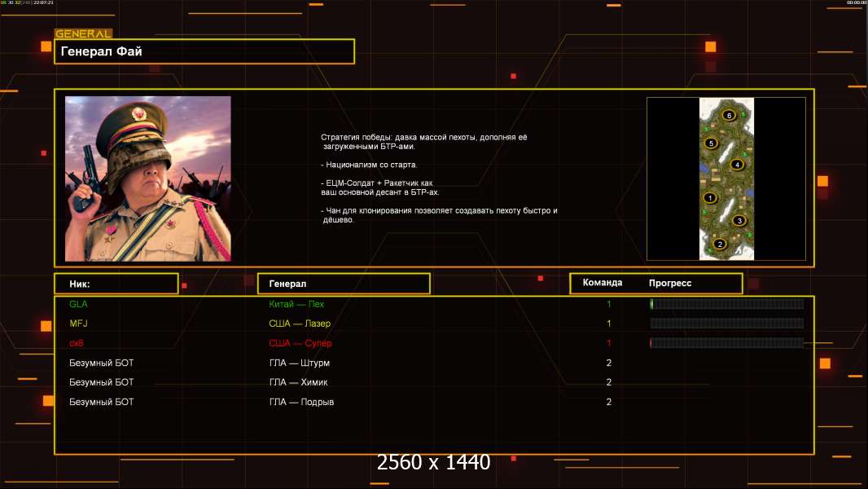
Task: Click the General Fai portrait image
Action: tap(148, 178)
